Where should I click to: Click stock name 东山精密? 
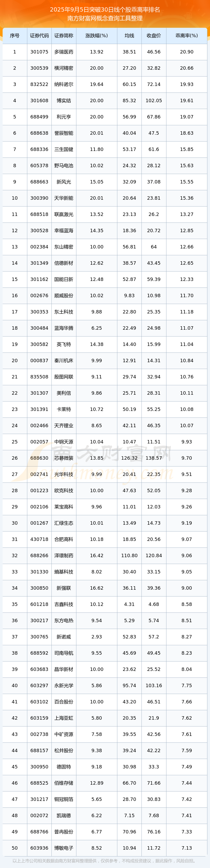(64, 247)
